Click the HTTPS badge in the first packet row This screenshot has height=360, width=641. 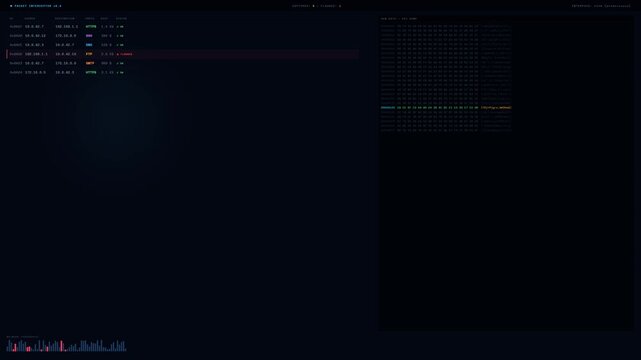[x=91, y=27]
